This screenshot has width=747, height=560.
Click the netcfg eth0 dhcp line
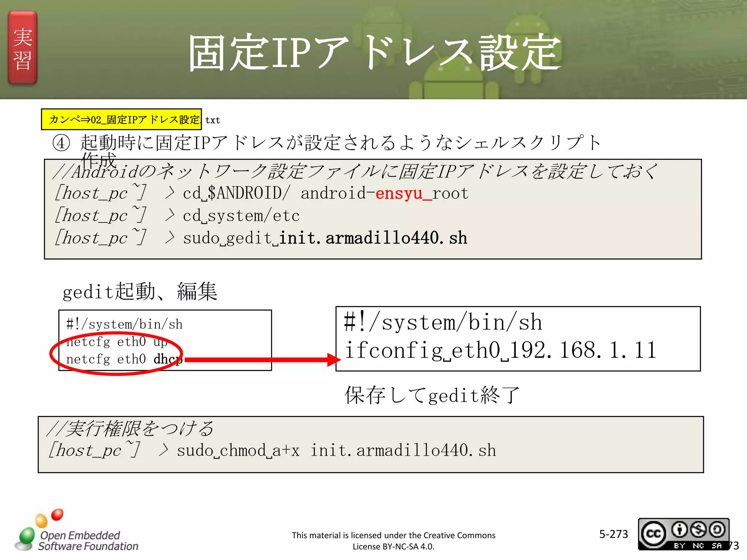tap(124, 359)
